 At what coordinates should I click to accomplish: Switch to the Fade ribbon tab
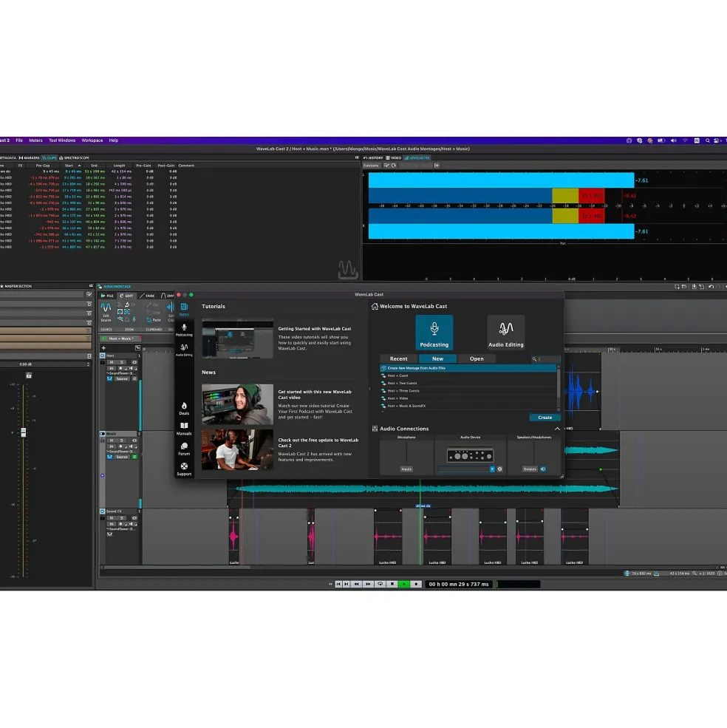(148, 296)
